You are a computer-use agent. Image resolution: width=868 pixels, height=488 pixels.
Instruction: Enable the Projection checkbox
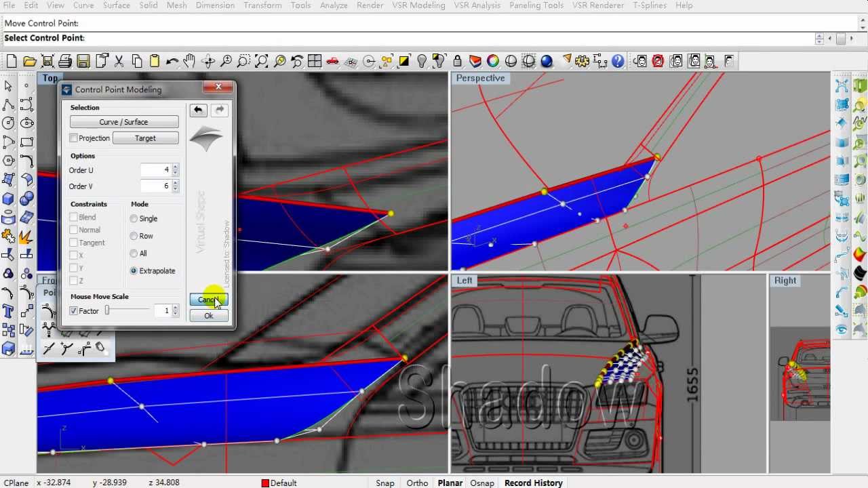click(x=73, y=138)
